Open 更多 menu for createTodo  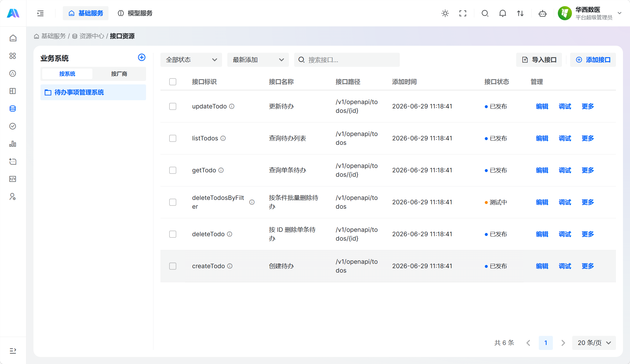click(588, 266)
